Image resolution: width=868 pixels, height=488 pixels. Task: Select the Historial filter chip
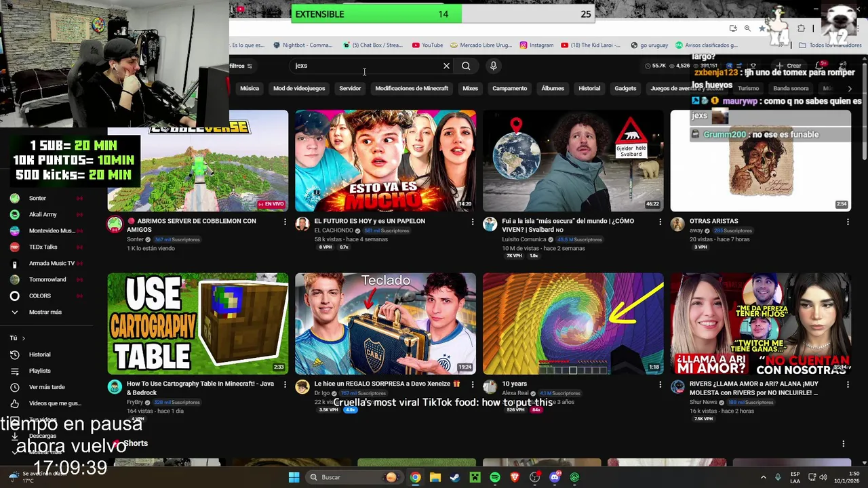pos(589,88)
